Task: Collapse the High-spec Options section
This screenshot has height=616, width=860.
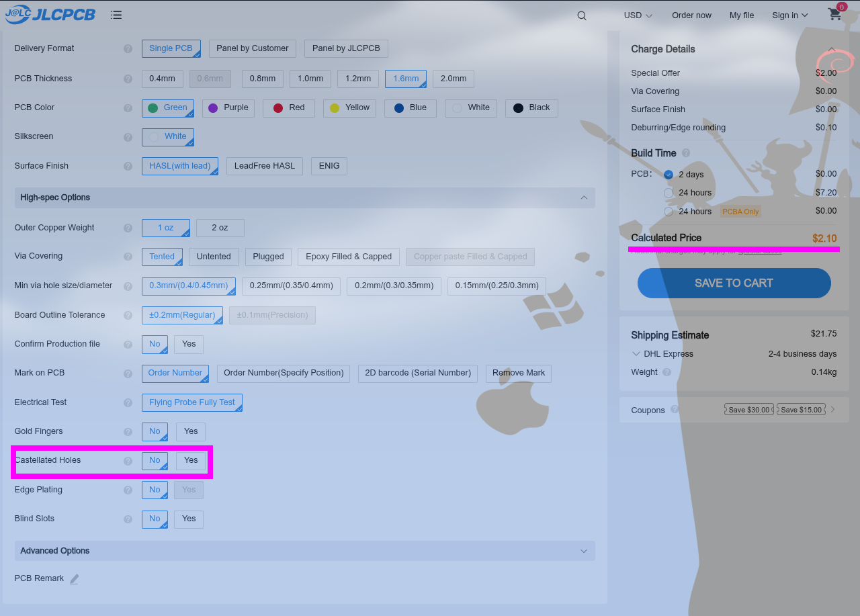Action: coord(583,197)
